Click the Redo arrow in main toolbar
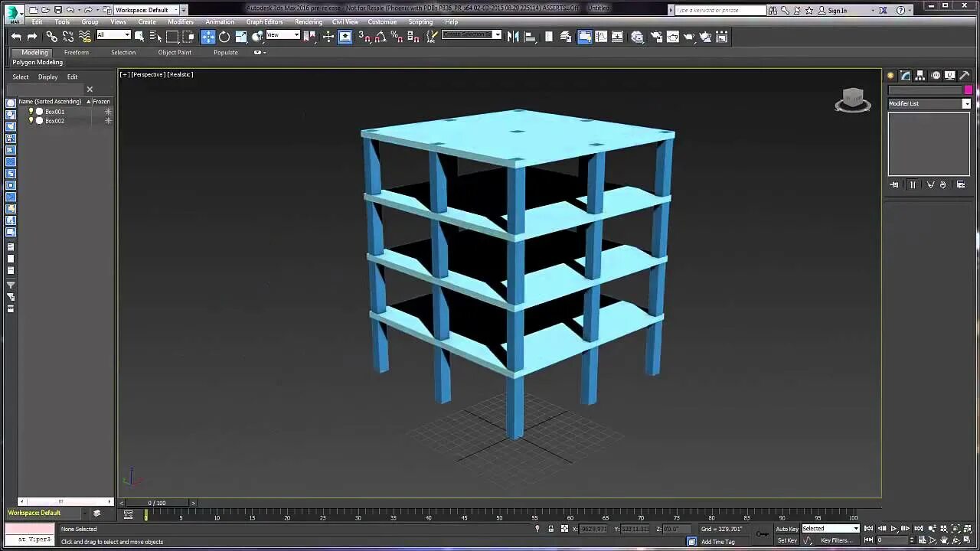 32,37
